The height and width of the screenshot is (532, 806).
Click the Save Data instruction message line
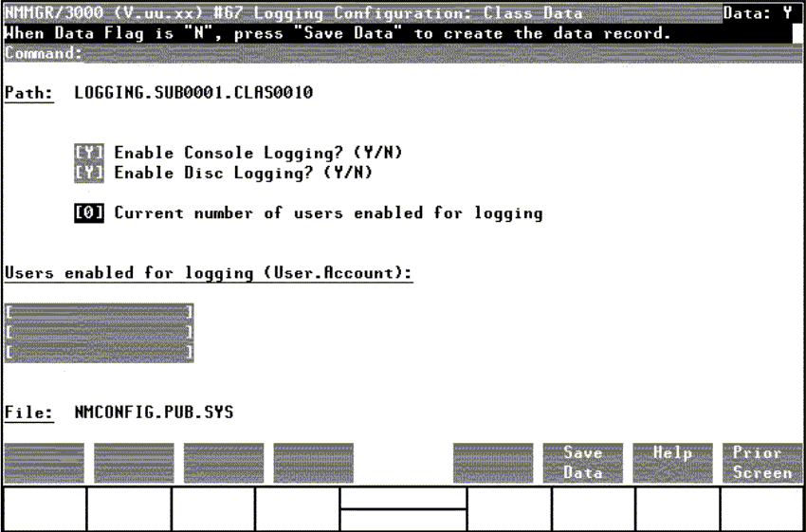[338, 34]
